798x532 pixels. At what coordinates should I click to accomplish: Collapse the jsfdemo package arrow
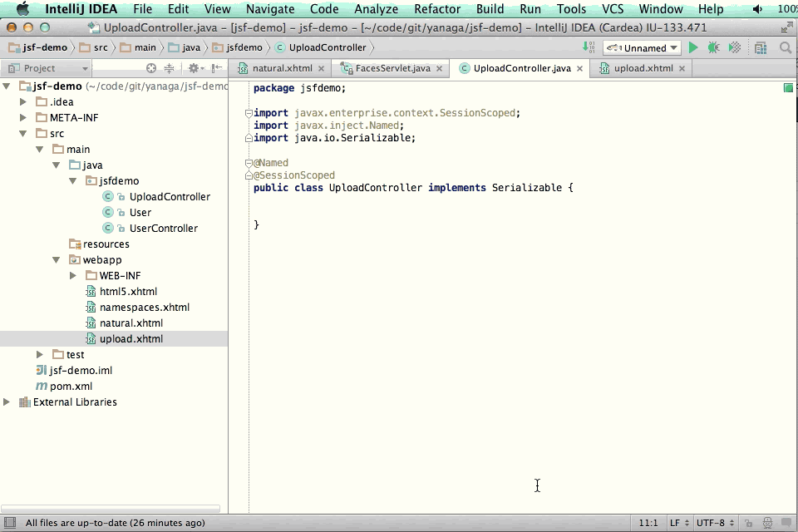(x=73, y=181)
